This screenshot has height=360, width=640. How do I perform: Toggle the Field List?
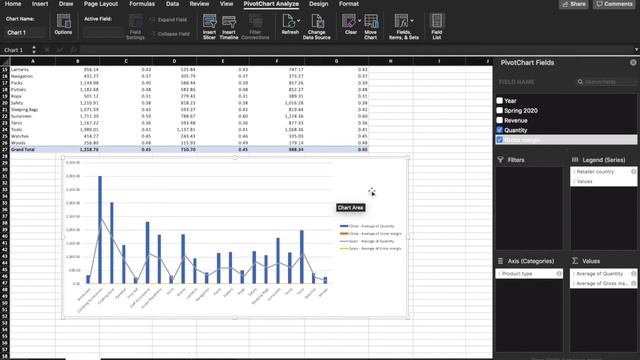click(437, 27)
